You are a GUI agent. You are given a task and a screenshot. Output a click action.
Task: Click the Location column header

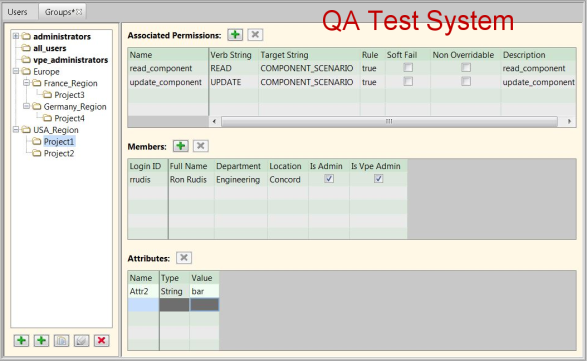pyautogui.click(x=288, y=166)
